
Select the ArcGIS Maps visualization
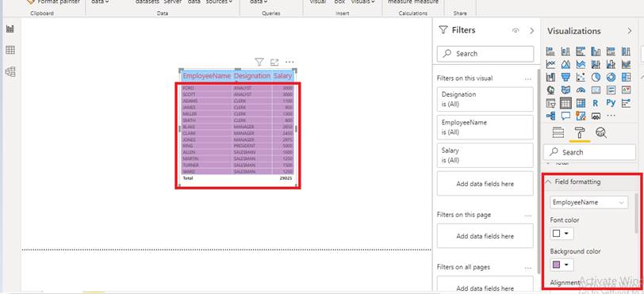(x=581, y=116)
